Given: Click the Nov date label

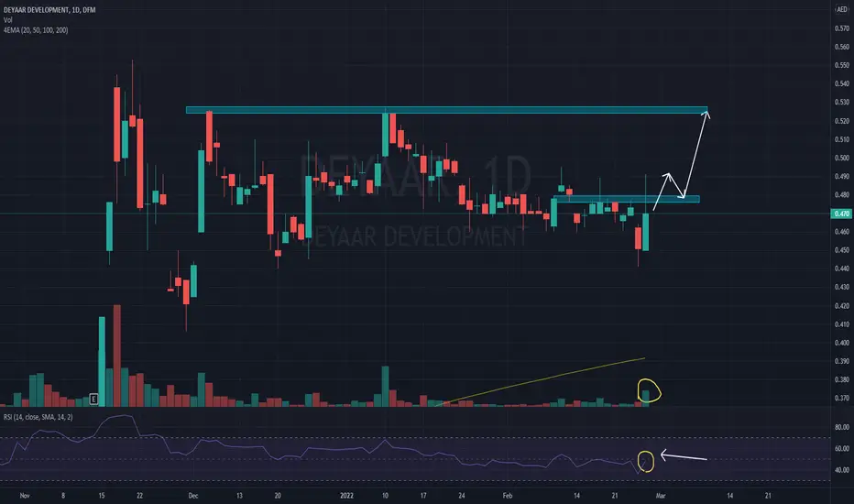Looking at the screenshot, I should pyautogui.click(x=25, y=496).
